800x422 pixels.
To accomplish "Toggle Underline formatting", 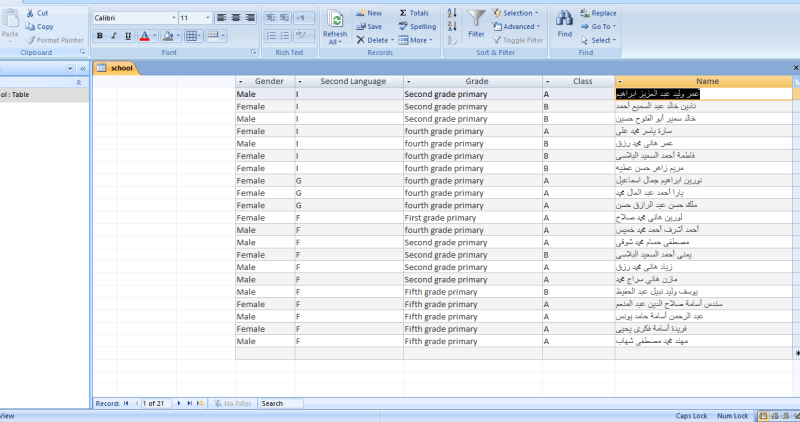I will pyautogui.click(x=128, y=36).
